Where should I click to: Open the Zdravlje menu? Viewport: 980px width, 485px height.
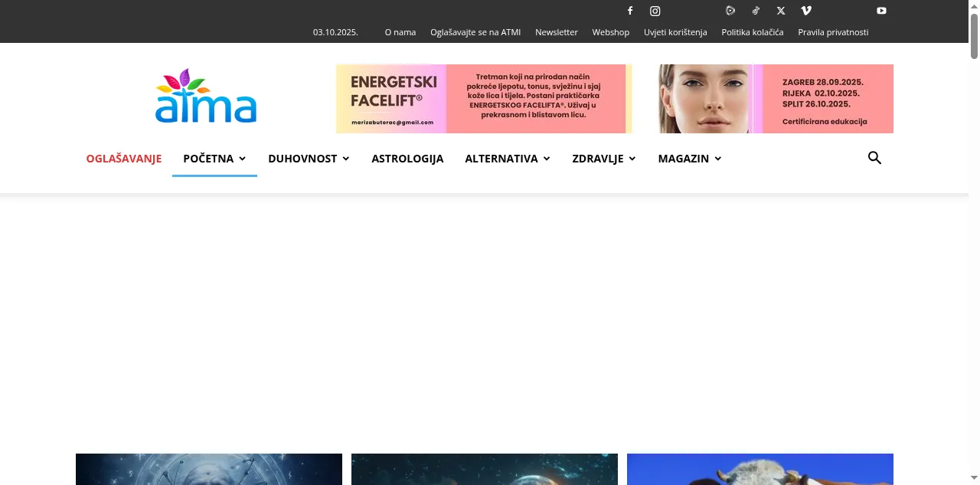(x=598, y=159)
